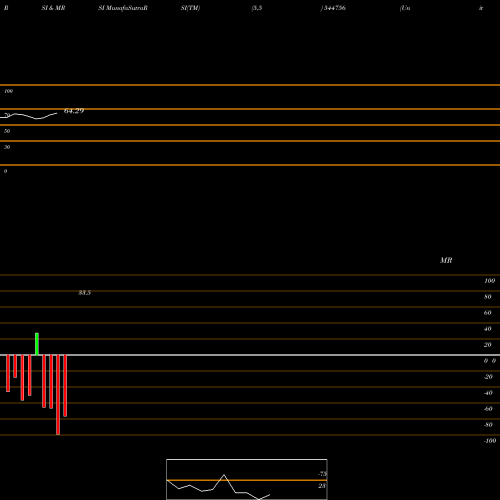
Task: Click the MR axis label -40
Action: 488,393
